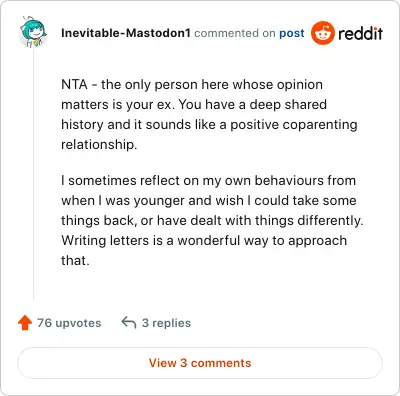Click the "matters is your ex" line

point(194,104)
